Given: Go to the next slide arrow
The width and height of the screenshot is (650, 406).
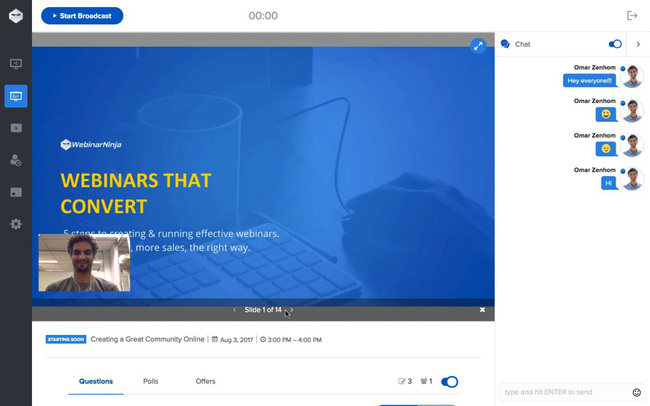Looking at the screenshot, I should pos(292,310).
